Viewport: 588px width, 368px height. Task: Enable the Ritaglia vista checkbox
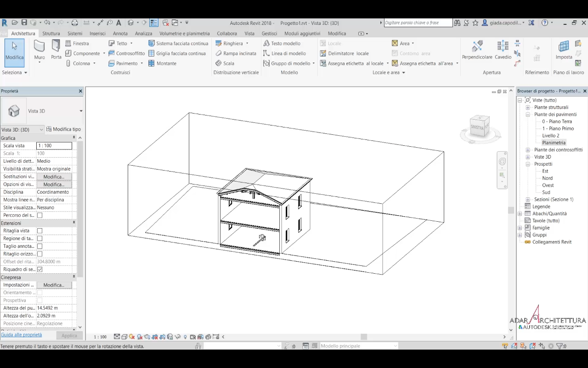tap(40, 231)
